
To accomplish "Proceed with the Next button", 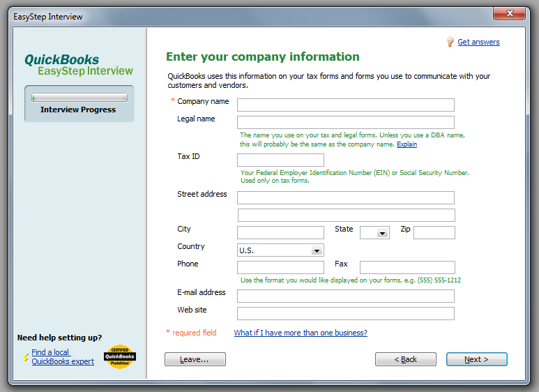I will click(476, 359).
